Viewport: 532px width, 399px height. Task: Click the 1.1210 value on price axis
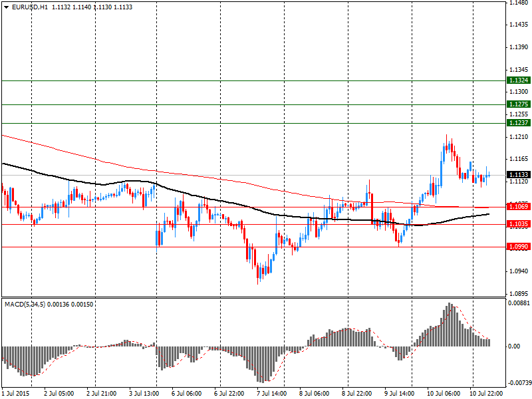pos(519,137)
